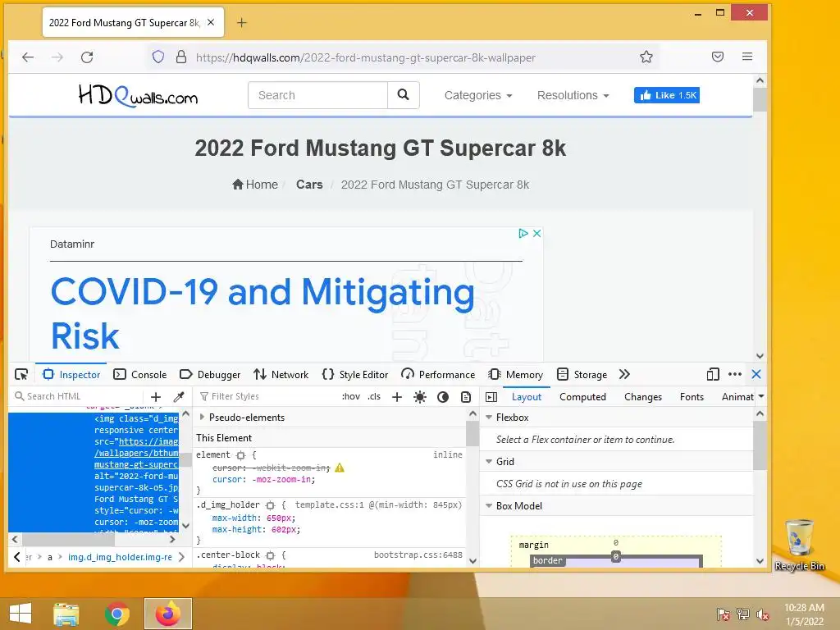Image resolution: width=840 pixels, height=630 pixels.
Task: Open Chrome from the taskbar
Action: click(116, 614)
